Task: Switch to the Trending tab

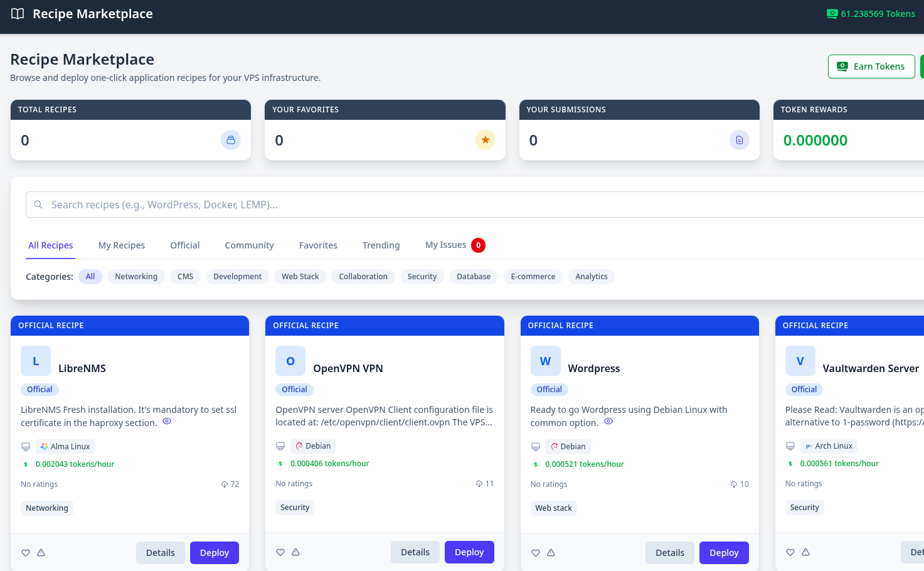Action: point(381,245)
